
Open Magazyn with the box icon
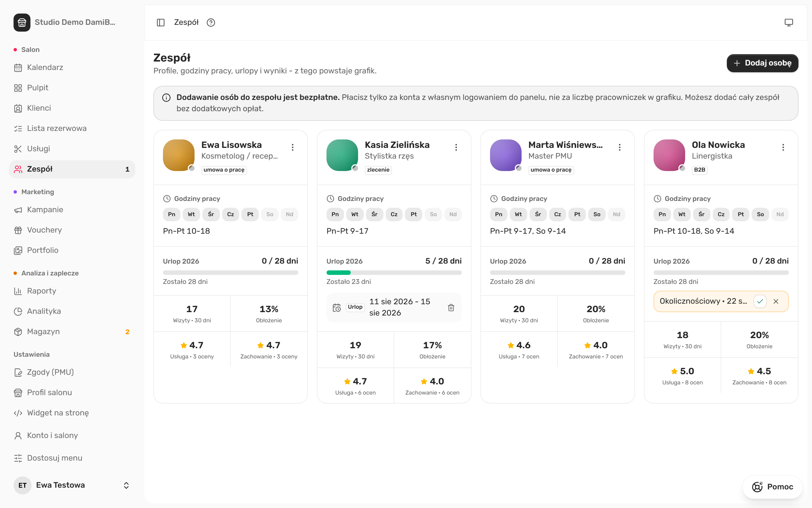(72, 332)
